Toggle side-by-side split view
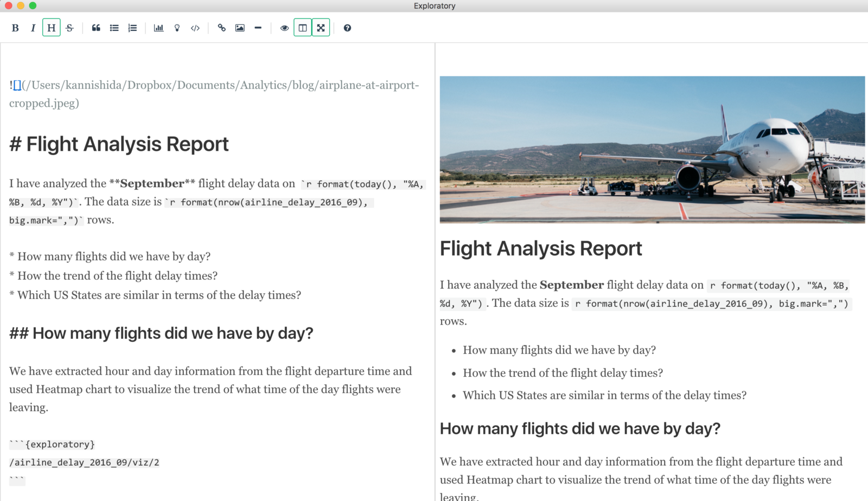Viewport: 868px width, 501px height. point(303,28)
